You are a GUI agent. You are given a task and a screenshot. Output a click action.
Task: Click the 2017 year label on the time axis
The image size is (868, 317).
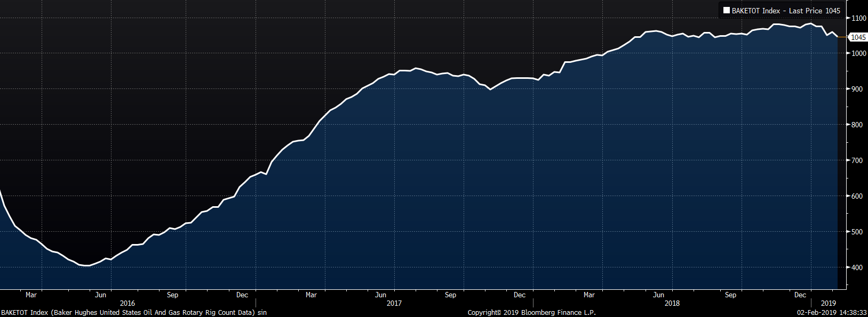394,303
